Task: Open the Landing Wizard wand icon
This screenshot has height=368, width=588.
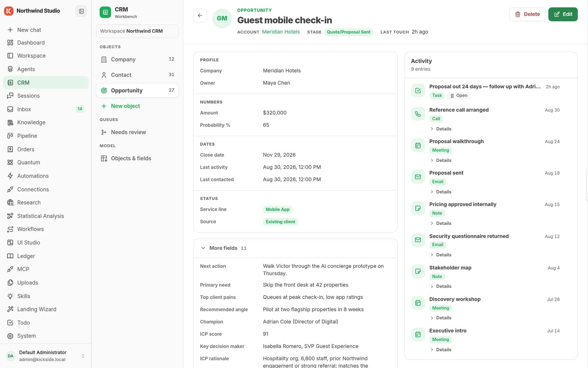Action: pyautogui.click(x=10, y=309)
